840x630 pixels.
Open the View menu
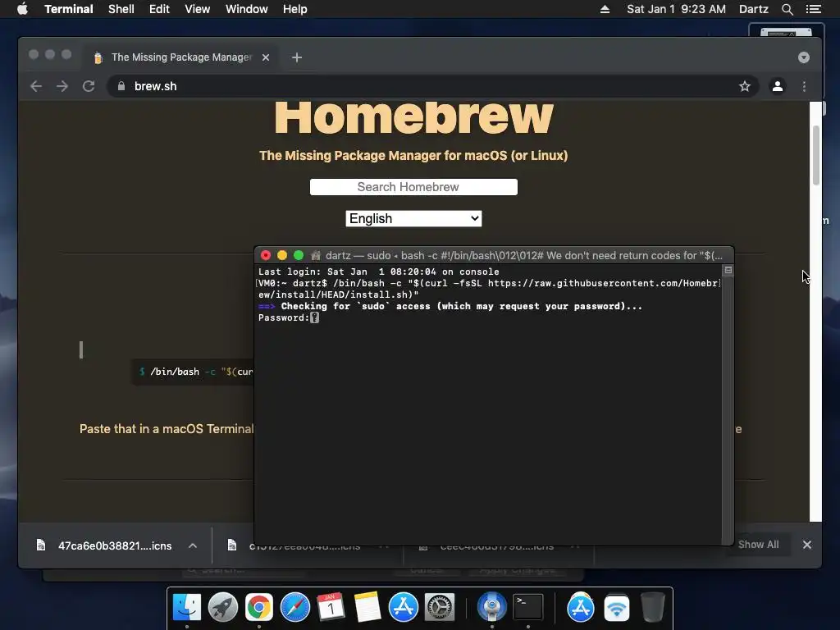(x=197, y=9)
